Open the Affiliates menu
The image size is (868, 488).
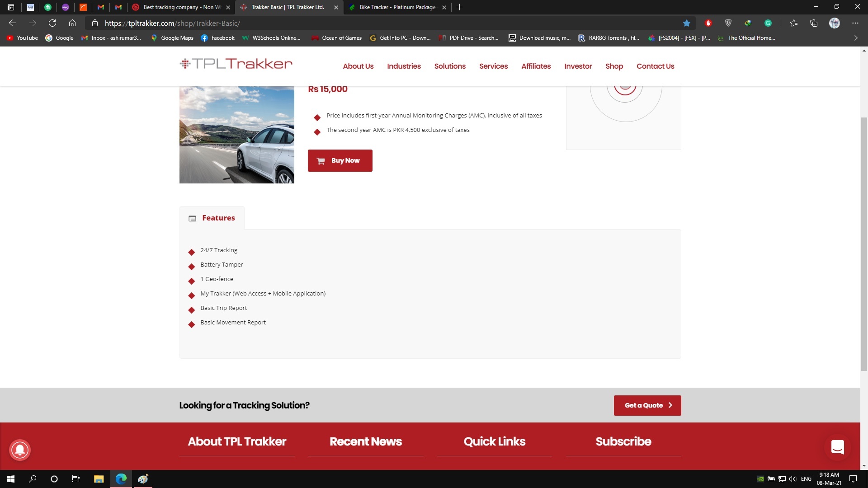(536, 66)
